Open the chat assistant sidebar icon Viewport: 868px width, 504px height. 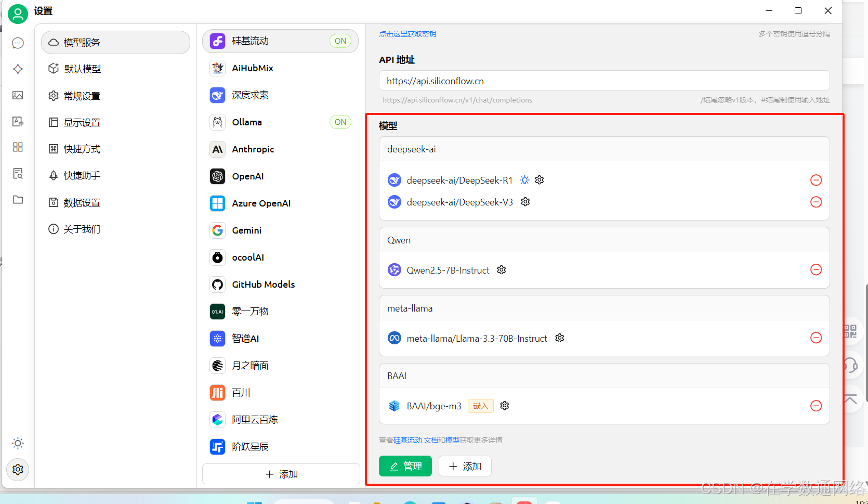(x=18, y=43)
